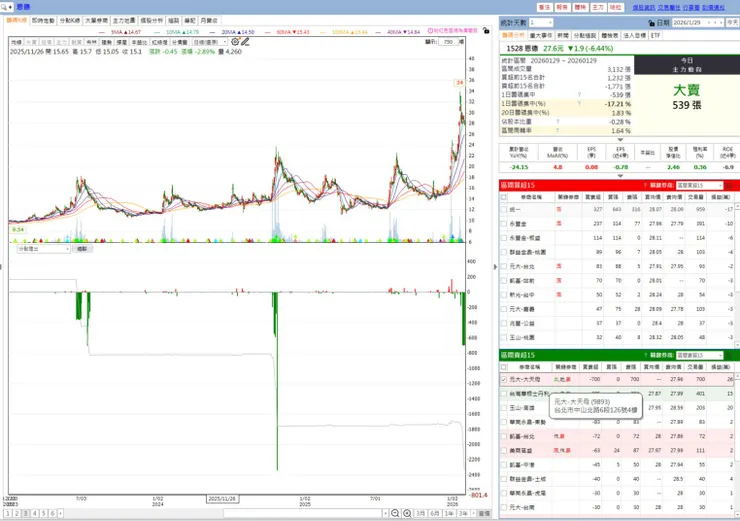Click help icon beside 區間周轉率

(557, 130)
